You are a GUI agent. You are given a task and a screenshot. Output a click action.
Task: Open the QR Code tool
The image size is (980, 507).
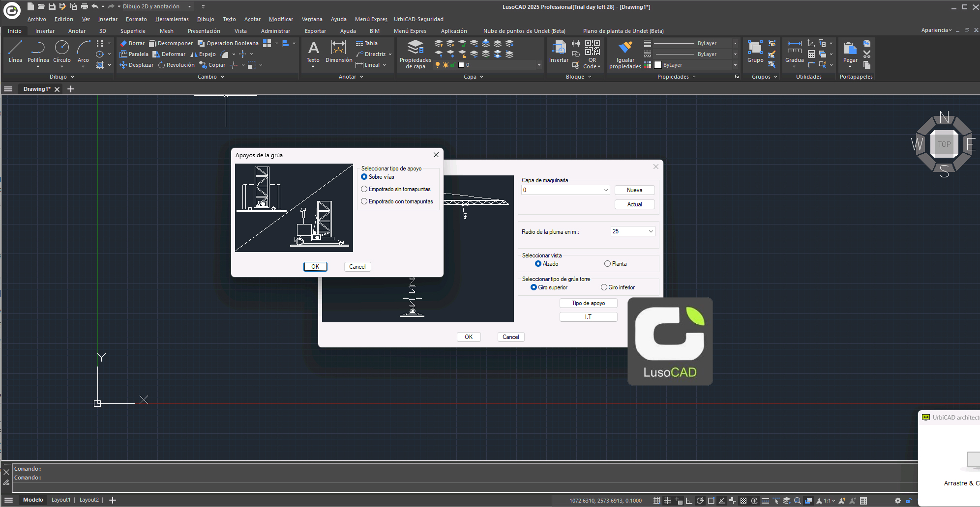[592, 54]
